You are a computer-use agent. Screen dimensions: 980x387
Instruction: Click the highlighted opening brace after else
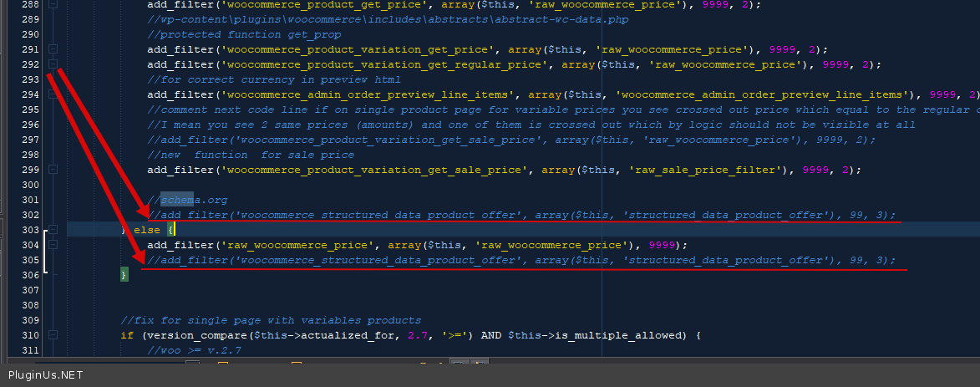tap(170, 230)
